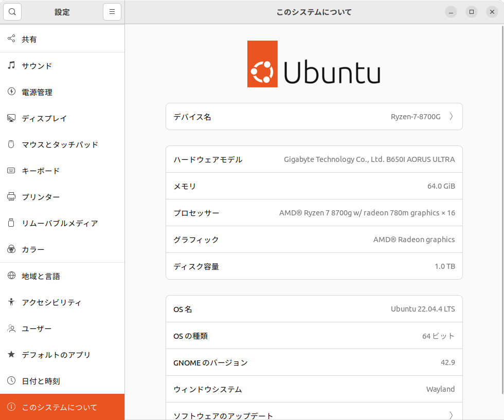The width and height of the screenshot is (504, 420).
Task: Click the users icon beside ユーザー
Action: [11, 328]
